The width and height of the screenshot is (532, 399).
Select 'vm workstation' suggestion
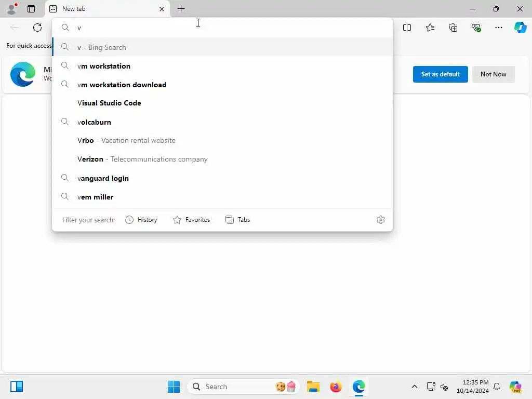point(222,66)
